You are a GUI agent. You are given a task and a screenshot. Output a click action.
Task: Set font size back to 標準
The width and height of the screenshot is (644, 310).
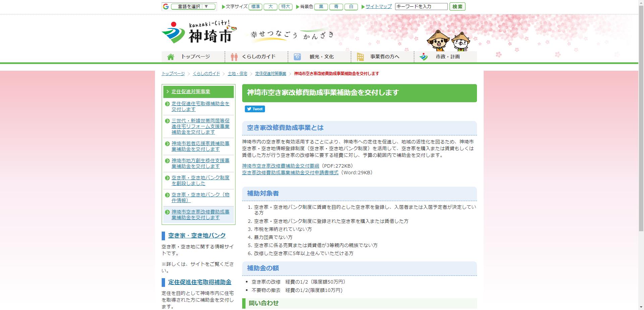[256, 6]
